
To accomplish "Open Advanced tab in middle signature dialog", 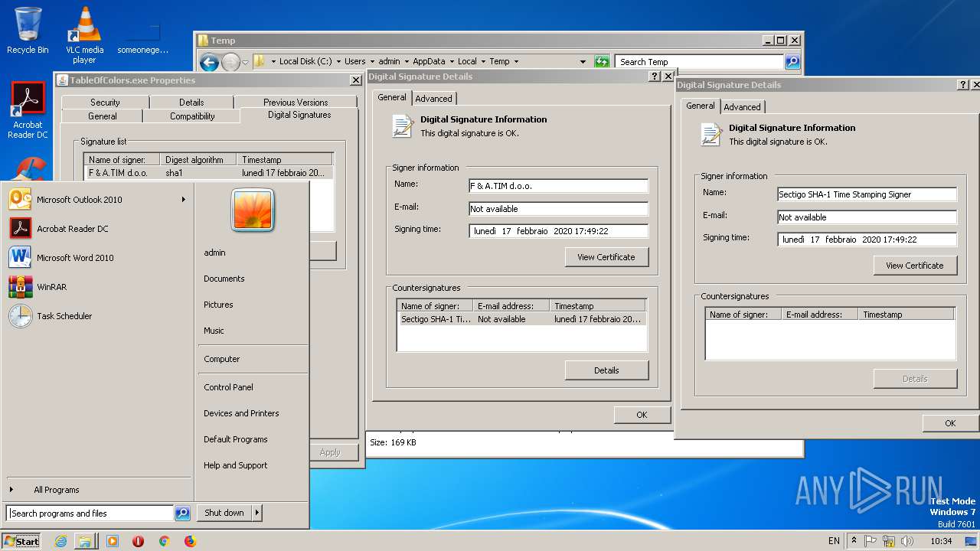I will coord(434,99).
